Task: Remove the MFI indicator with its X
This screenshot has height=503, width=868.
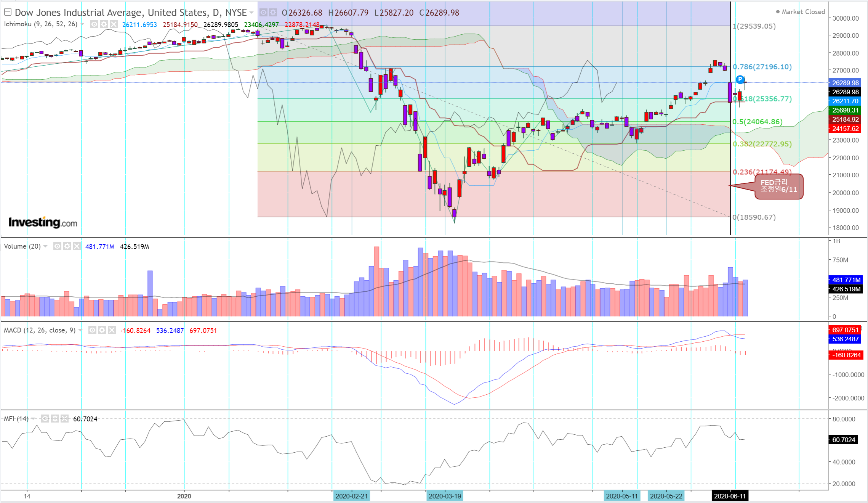Action: (x=65, y=419)
